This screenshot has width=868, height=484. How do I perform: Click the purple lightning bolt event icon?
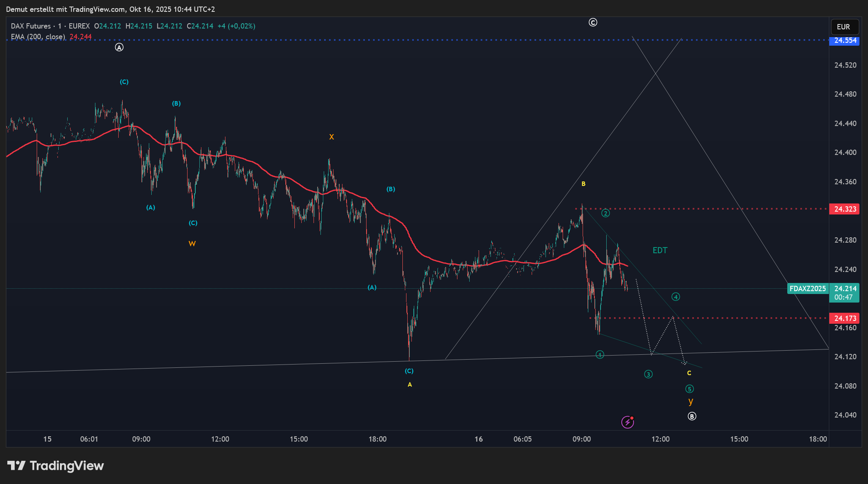click(x=627, y=422)
